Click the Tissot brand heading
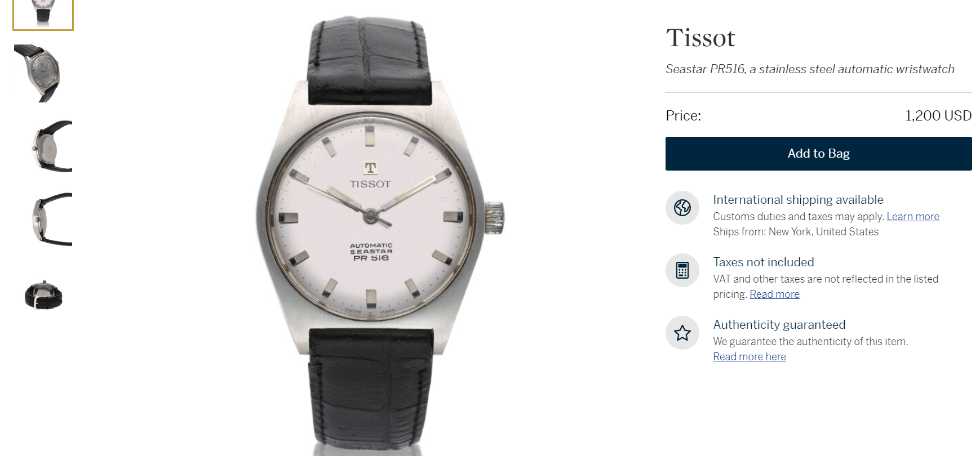 click(x=700, y=38)
